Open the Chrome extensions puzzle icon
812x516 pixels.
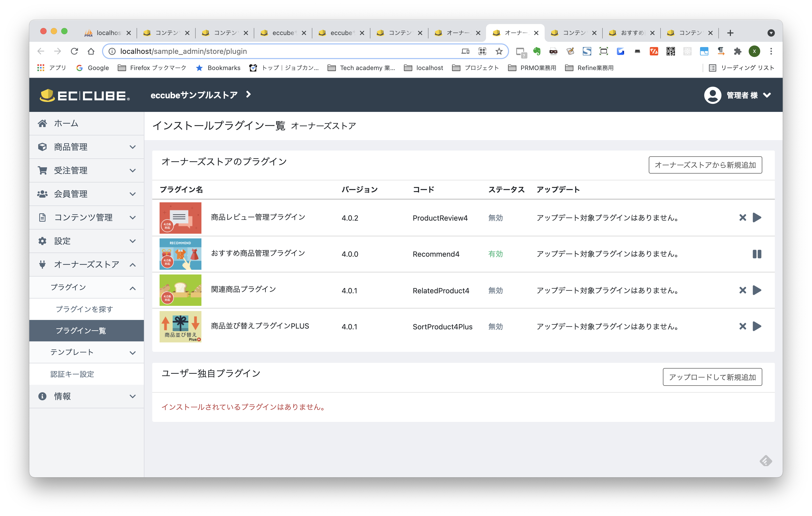(x=737, y=51)
